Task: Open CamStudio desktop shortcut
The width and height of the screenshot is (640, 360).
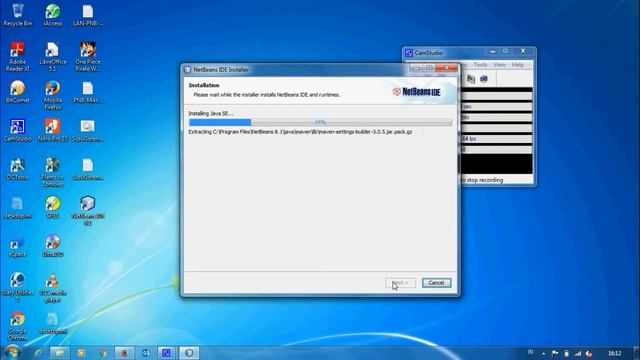Action: [x=18, y=130]
